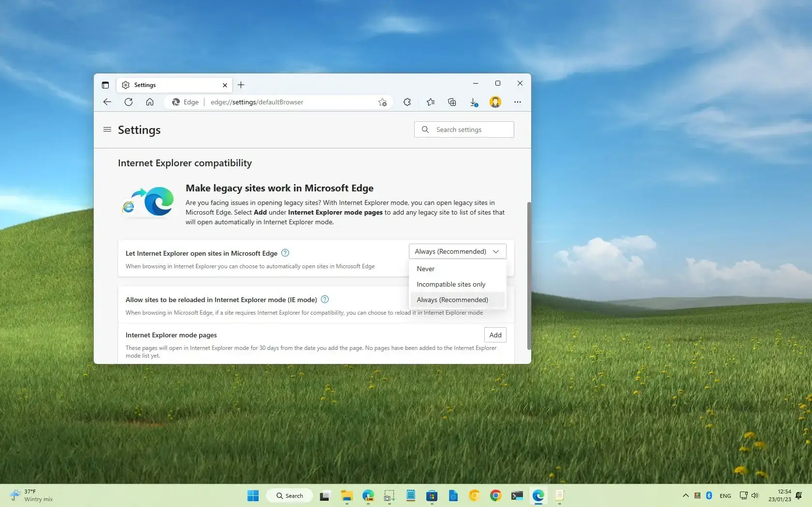Collapse the Always (Recommended) dropdown
Image resolution: width=812 pixels, height=507 pixels.
[x=457, y=251]
